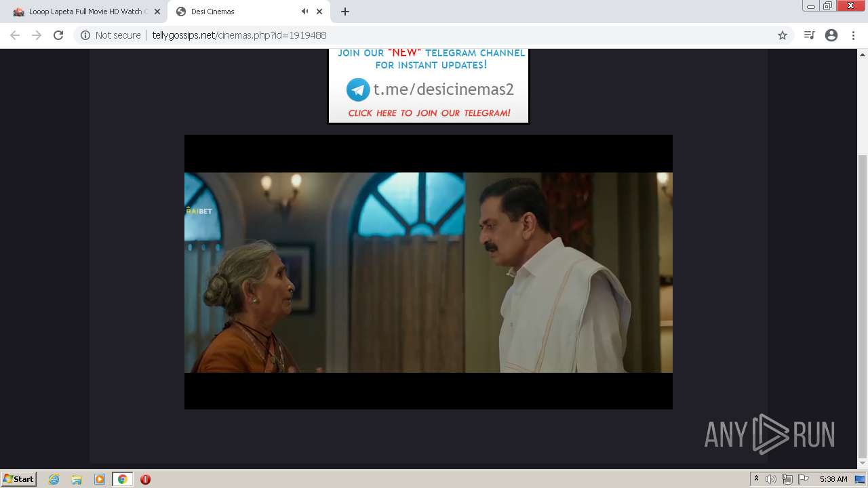Click the video player to play or pause

429,272
